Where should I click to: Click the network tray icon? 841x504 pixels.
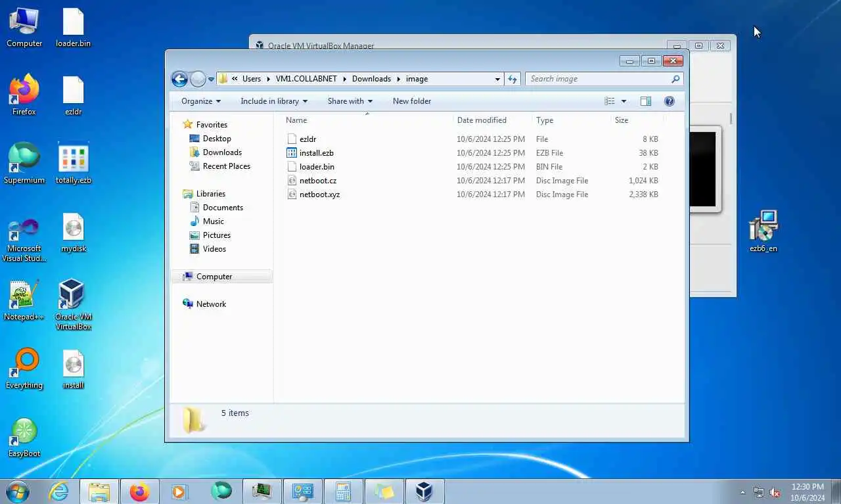point(759,492)
